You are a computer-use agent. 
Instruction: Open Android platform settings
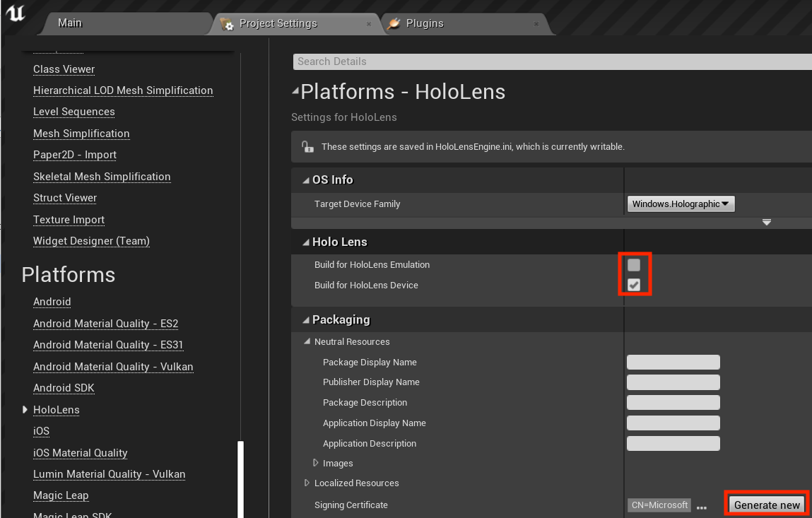coord(52,302)
